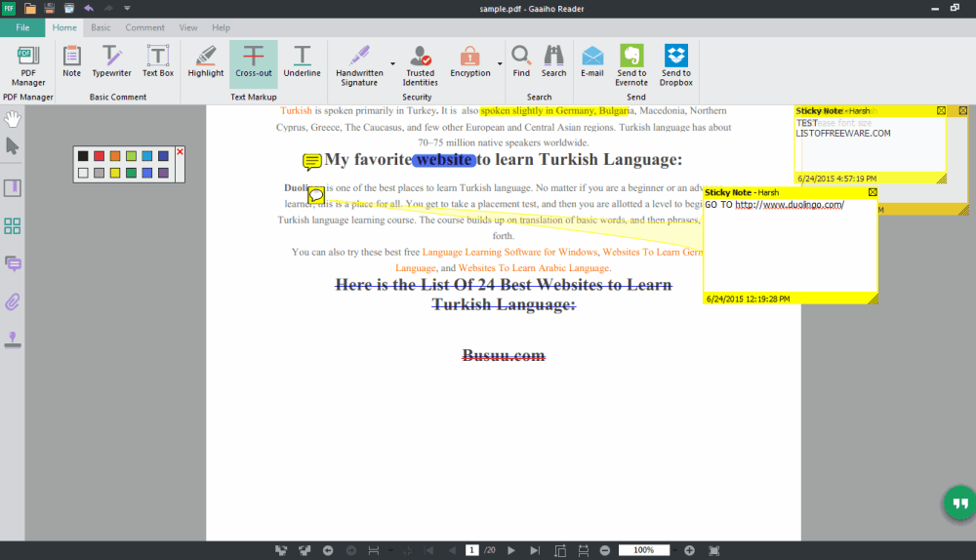The height and width of the screenshot is (560, 976).
Task: Click the Save disk icon in title bar
Action: [x=49, y=9]
